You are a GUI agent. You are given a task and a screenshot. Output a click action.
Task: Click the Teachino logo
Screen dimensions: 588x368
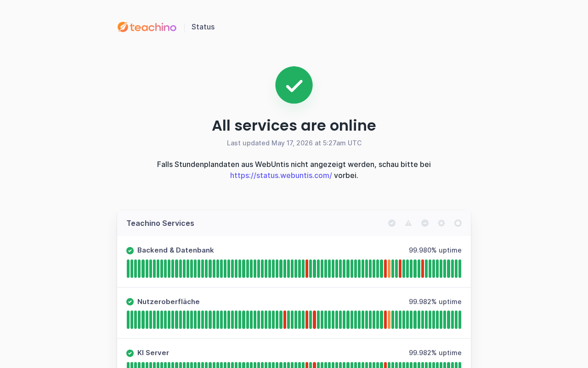tap(147, 27)
